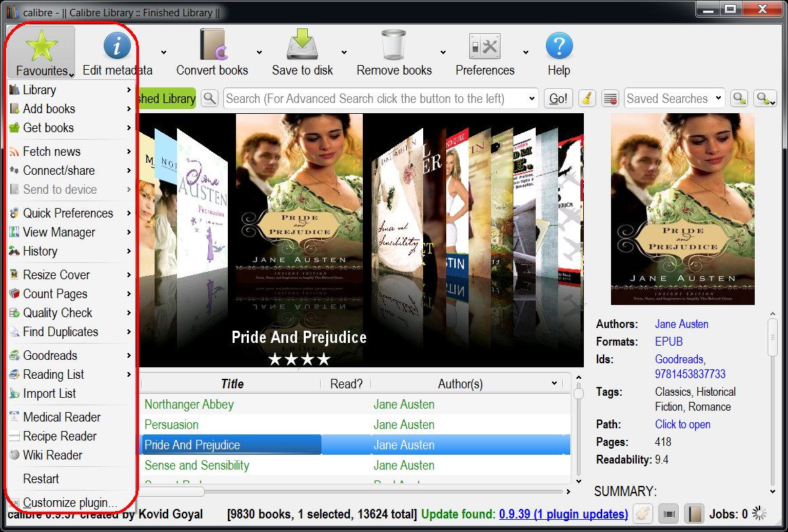This screenshot has height=532, width=788.
Task: Open the Connect/share submenu
Action: [71, 171]
